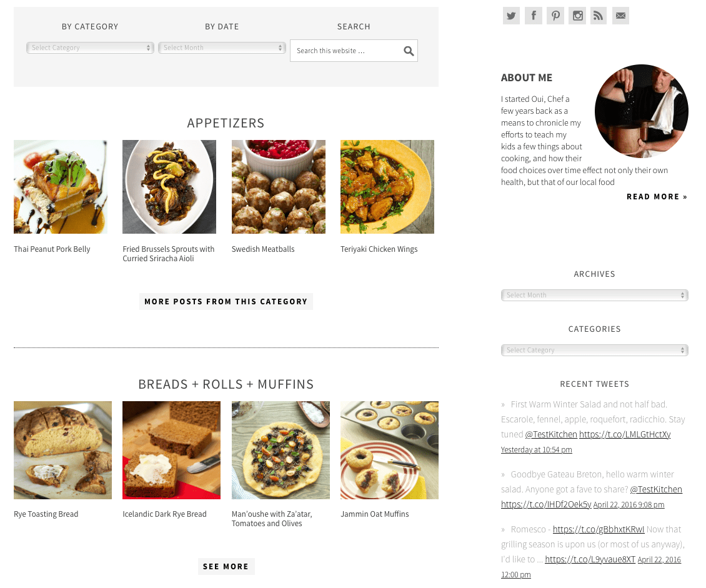Click the search magnifying glass icon
Screen dimensions: 706x588
[x=409, y=51]
